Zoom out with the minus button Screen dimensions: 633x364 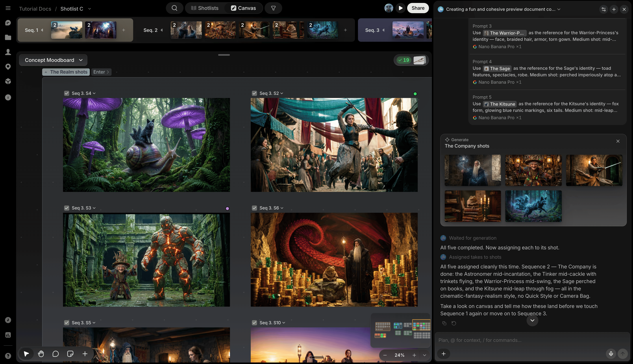(x=385, y=355)
